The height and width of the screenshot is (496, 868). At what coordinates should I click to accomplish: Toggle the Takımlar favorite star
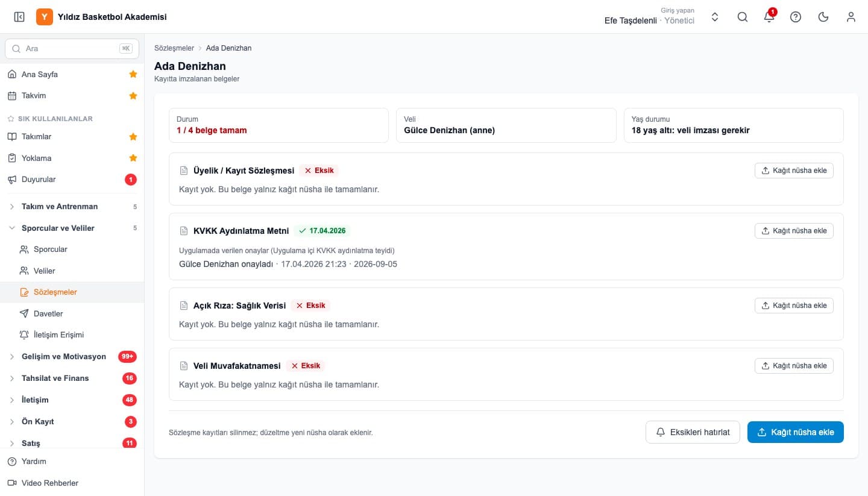coord(133,137)
